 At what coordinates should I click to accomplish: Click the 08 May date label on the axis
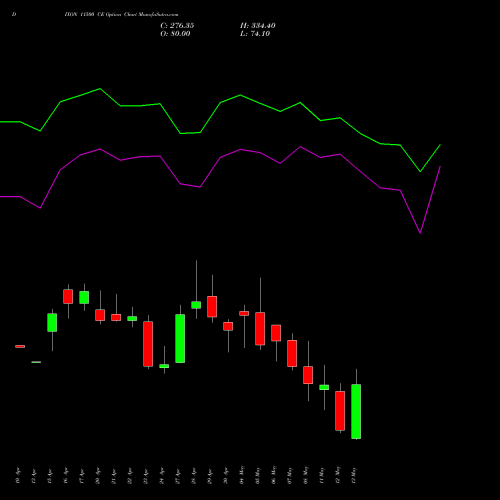coord(306,475)
